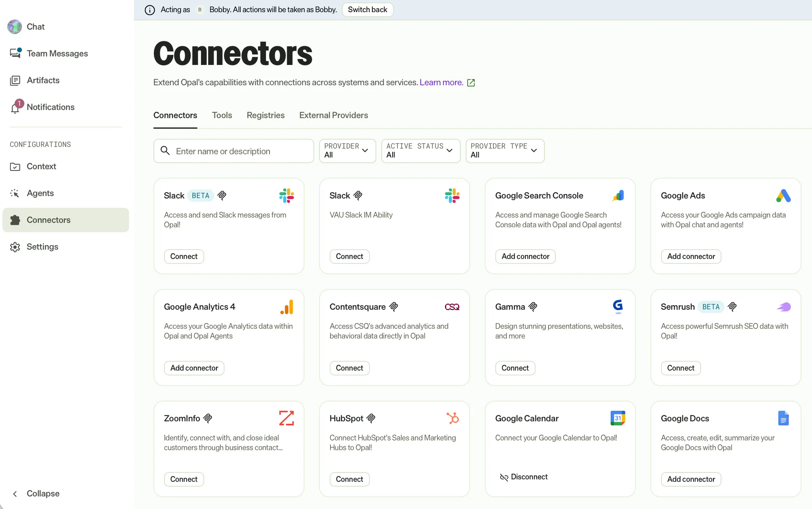This screenshot has width=812, height=509.
Task: Open Chat from the sidebar avatar icon
Action: pos(15,27)
